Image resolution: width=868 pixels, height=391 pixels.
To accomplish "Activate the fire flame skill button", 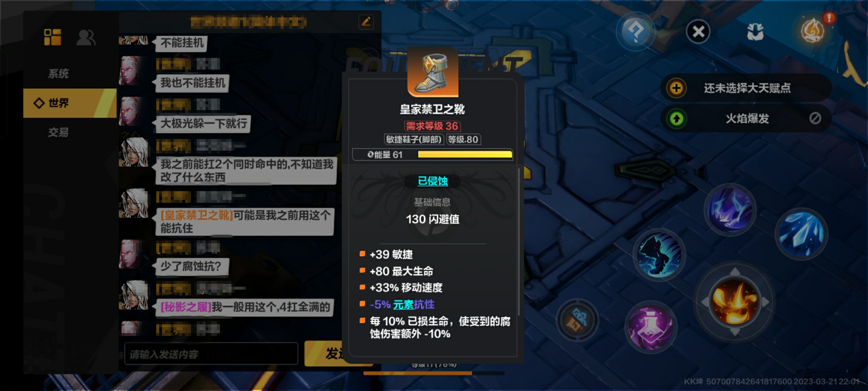I will [x=735, y=302].
